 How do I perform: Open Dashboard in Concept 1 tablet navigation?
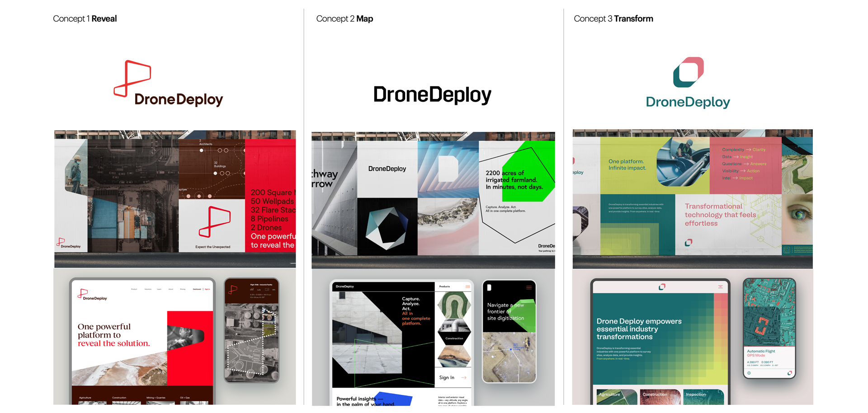(x=197, y=289)
